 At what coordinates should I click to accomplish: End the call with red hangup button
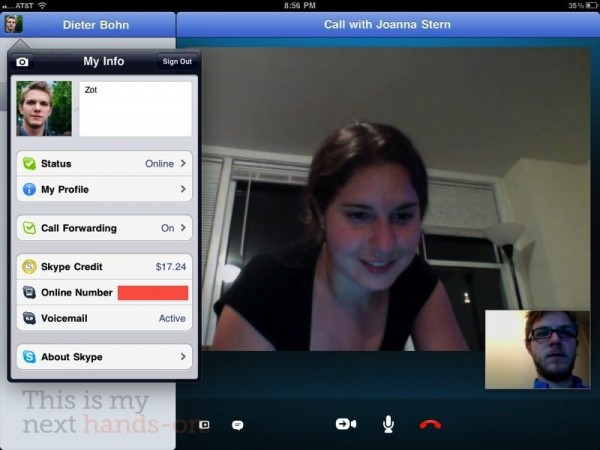[x=430, y=424]
